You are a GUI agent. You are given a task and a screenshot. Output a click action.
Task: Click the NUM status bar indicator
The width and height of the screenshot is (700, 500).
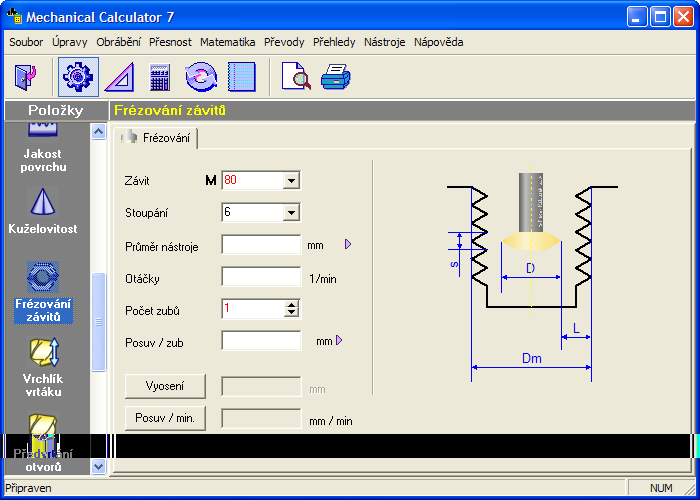click(661, 488)
